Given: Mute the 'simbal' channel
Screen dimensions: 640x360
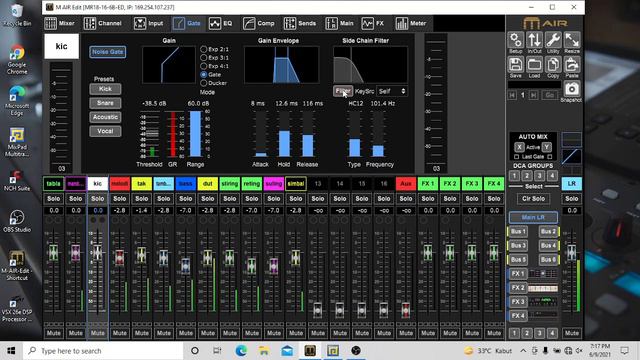Looking at the screenshot, I should (x=296, y=333).
